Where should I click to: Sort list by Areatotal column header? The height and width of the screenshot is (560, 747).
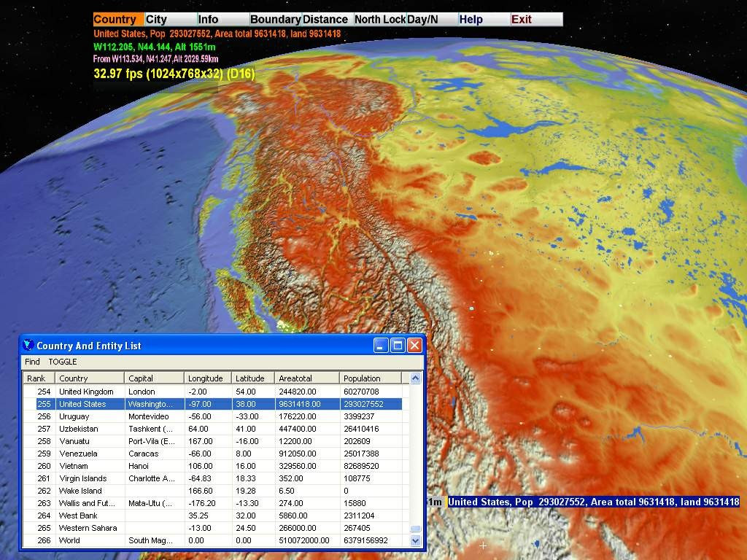307,378
